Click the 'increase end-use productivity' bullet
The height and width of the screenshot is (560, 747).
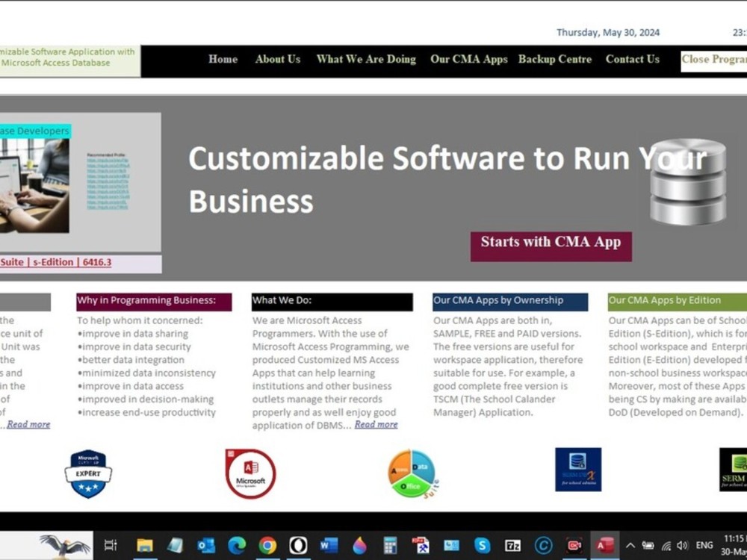pos(146,412)
